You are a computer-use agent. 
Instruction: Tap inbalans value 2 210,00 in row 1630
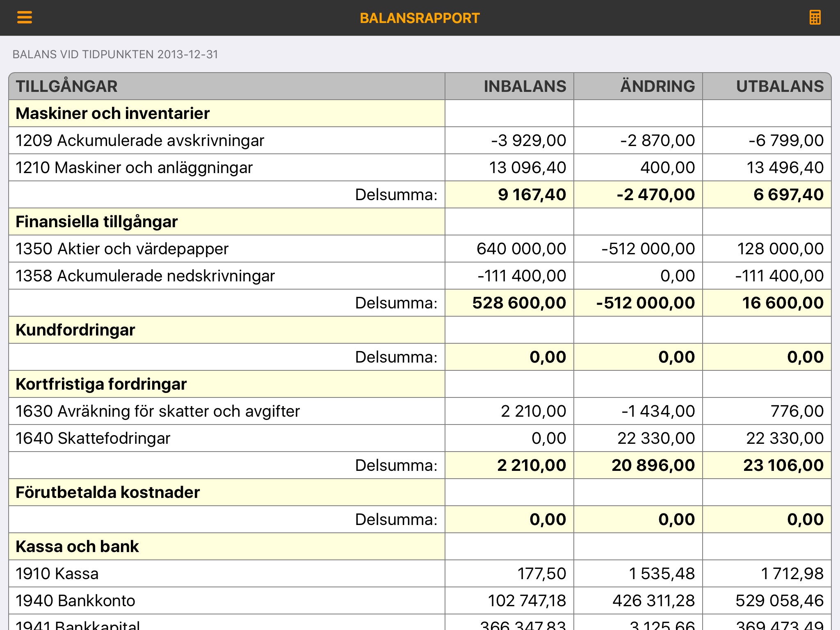[x=533, y=411]
